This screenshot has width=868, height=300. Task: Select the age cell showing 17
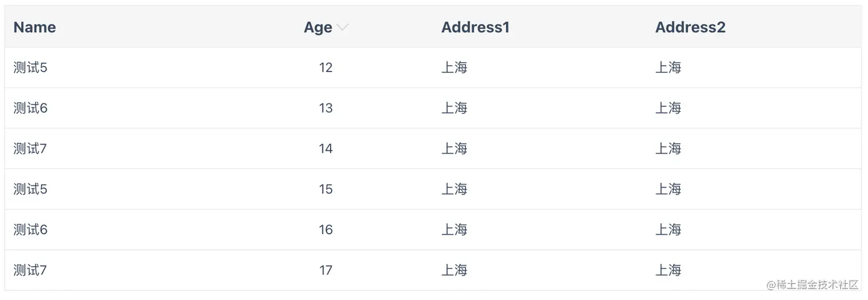325,270
